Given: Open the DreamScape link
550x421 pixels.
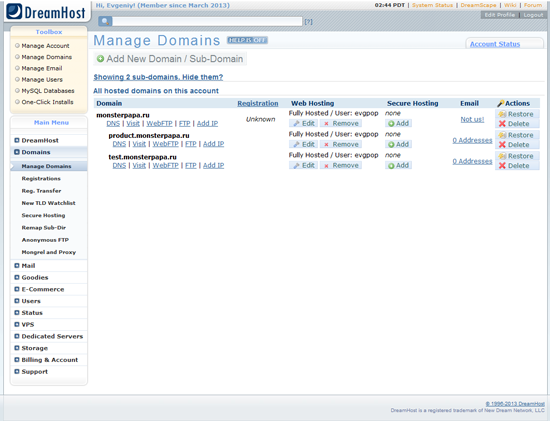Looking at the screenshot, I should tap(478, 5).
